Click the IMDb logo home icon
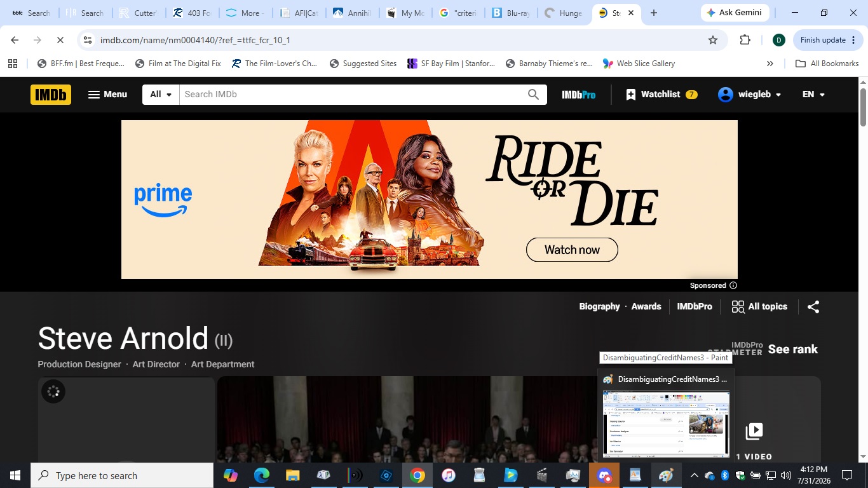Screen dimensions: 868x488 pos(51,95)
